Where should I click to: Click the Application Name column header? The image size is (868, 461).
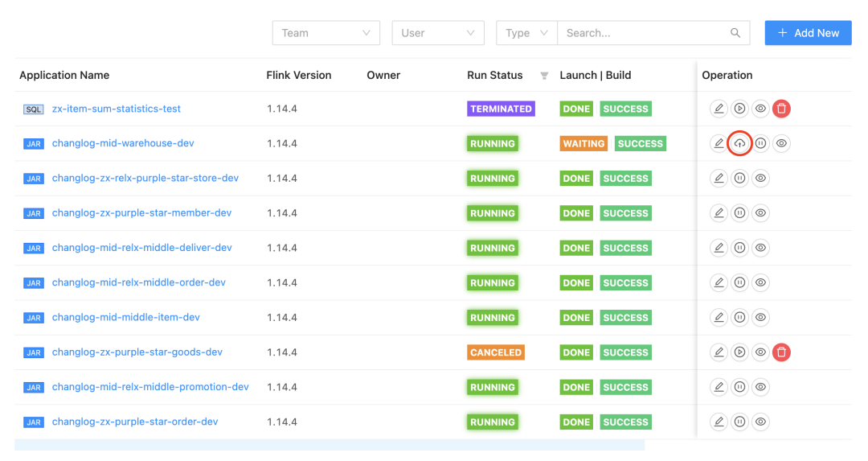click(x=64, y=76)
